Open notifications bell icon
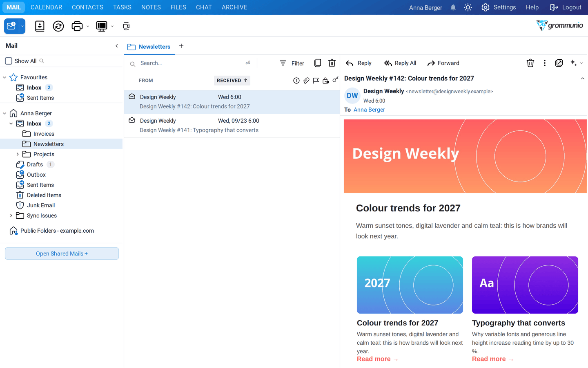 453,7
